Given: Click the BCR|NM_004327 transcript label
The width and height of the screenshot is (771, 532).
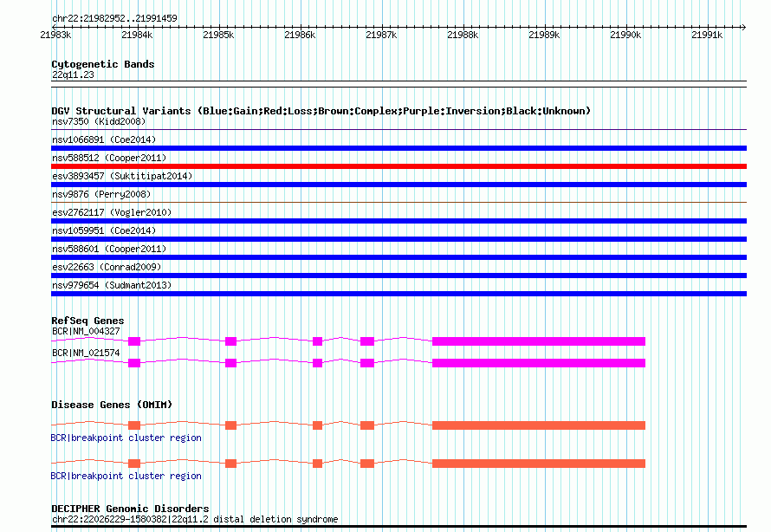Looking at the screenshot, I should 86,331.
